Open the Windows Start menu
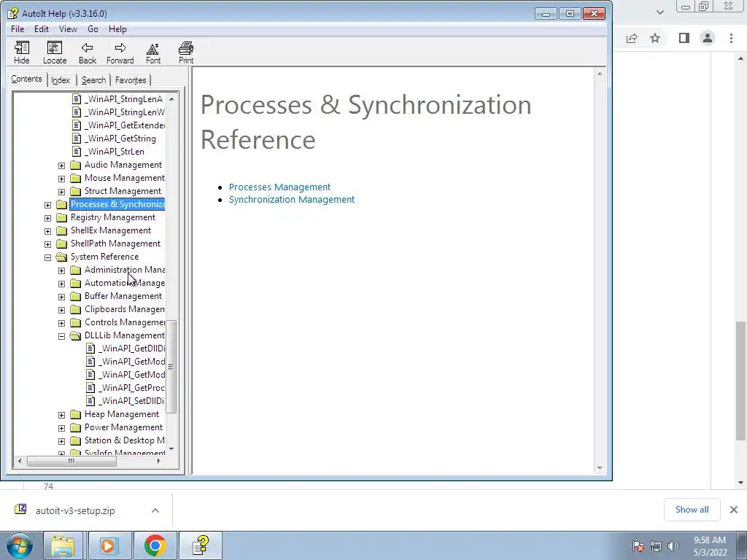 pyautogui.click(x=19, y=545)
